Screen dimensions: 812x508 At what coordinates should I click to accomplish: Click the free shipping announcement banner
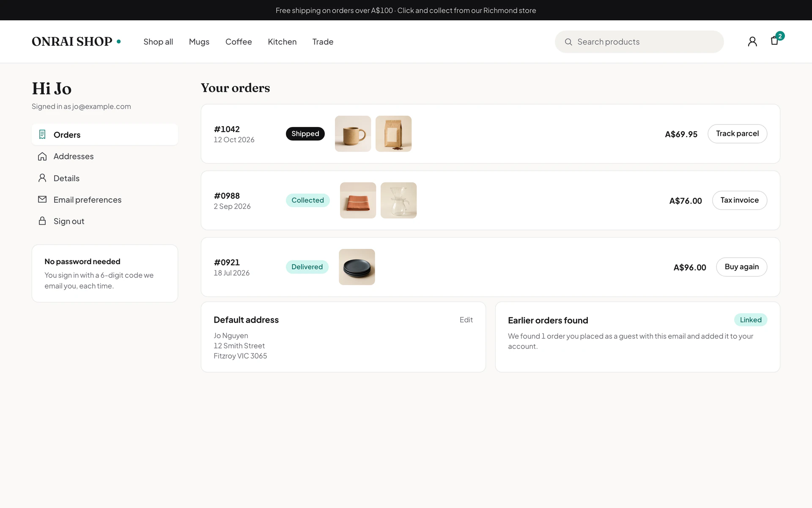pyautogui.click(x=406, y=10)
